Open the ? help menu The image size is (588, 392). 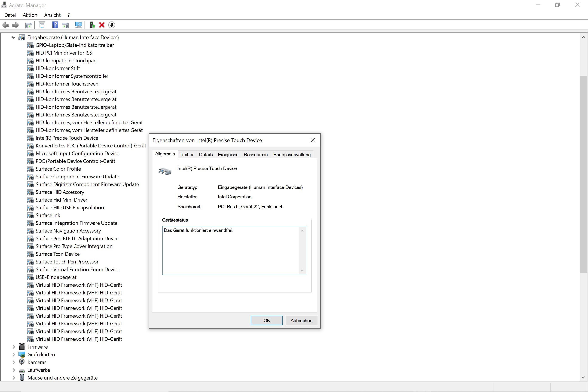pos(69,15)
